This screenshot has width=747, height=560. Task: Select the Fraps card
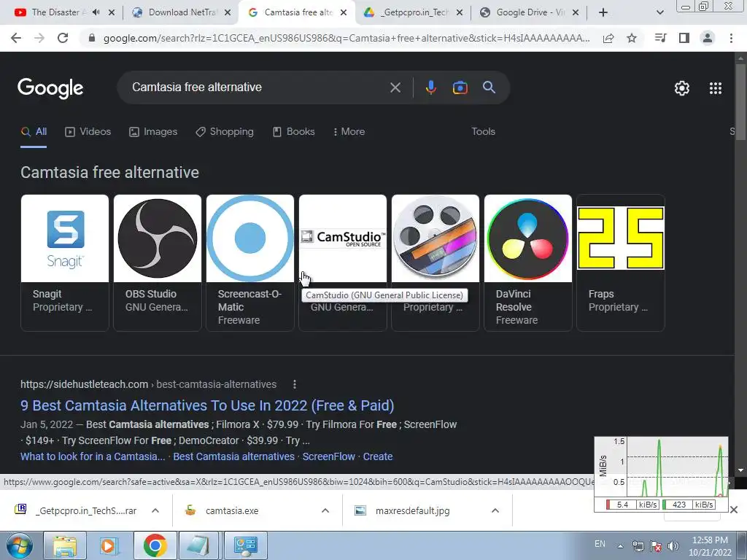pos(620,262)
